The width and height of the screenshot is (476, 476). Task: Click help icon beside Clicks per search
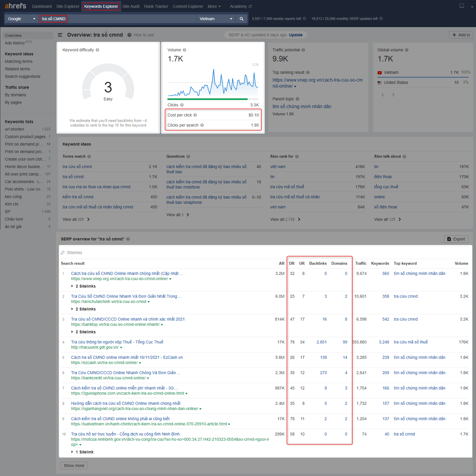click(x=202, y=125)
